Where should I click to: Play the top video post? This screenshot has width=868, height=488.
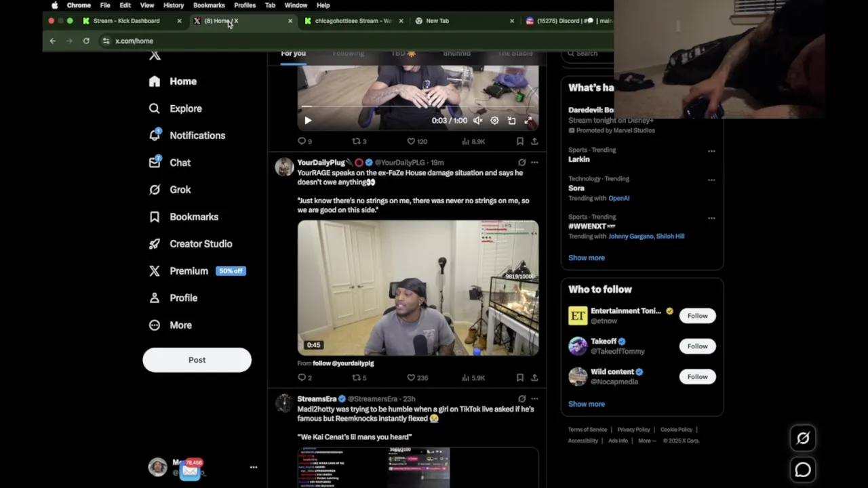pyautogui.click(x=308, y=121)
